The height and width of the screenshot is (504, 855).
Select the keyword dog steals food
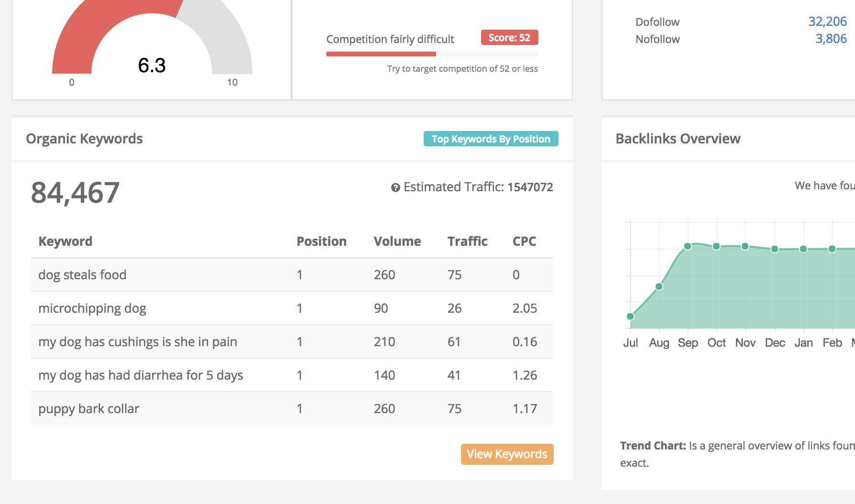[82, 274]
